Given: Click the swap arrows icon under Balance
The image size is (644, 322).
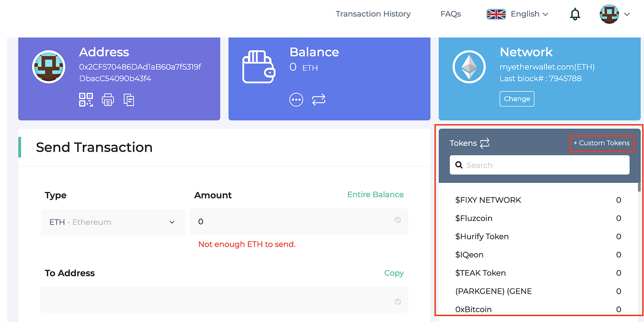Looking at the screenshot, I should coord(319,99).
